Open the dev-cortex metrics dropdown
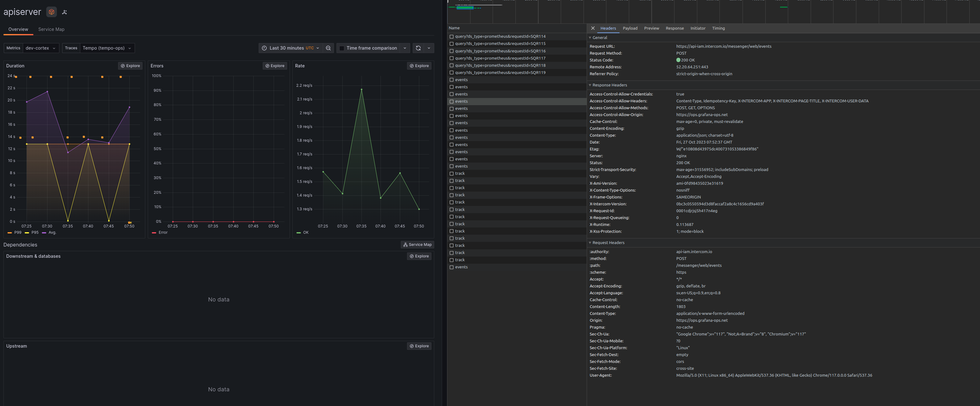980x406 pixels. click(40, 48)
